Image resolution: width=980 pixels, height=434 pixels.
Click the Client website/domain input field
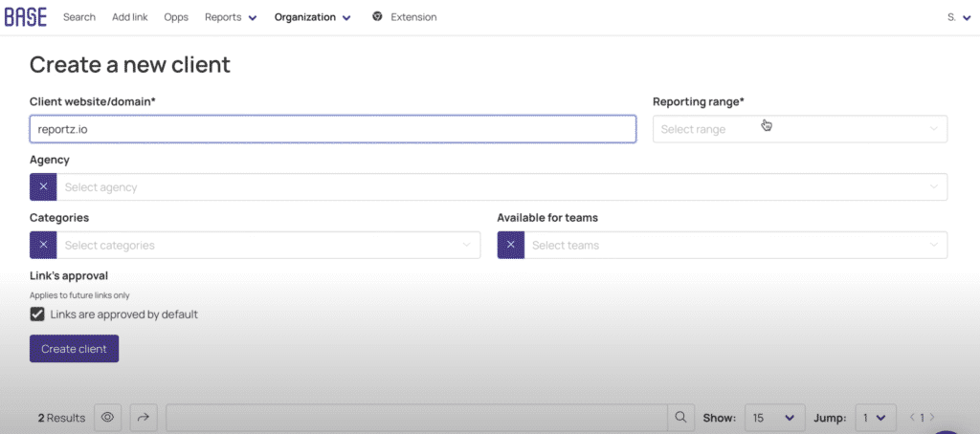(332, 129)
